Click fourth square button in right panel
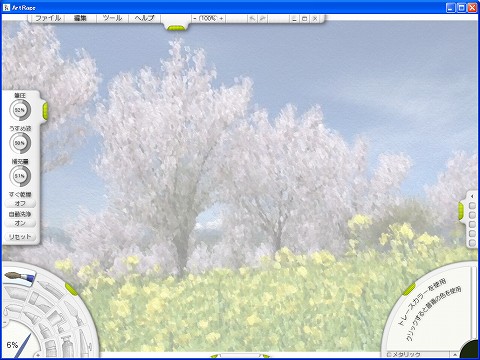Screen dimensions: 480x360 pyautogui.click(x=472, y=234)
